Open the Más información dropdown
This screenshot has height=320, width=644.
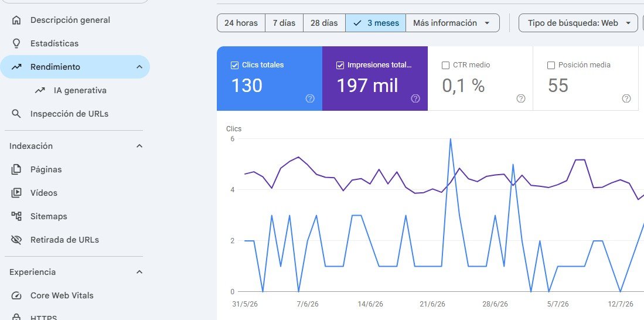452,23
